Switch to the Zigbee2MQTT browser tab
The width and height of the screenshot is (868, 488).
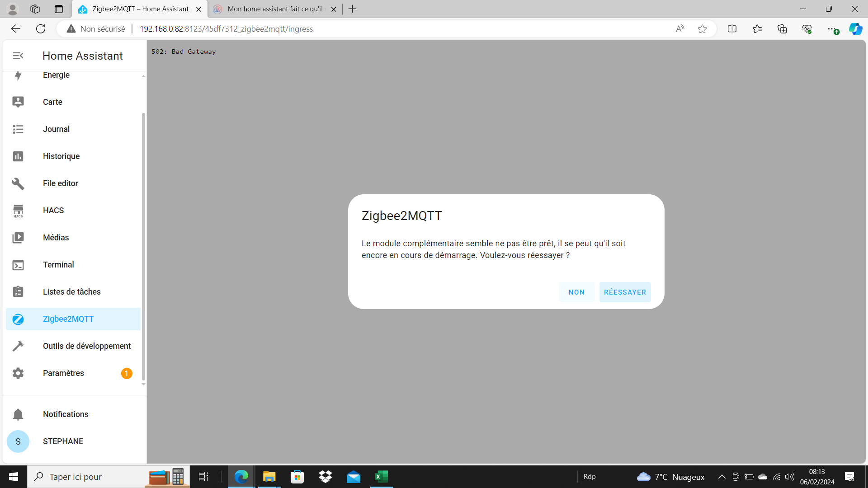pos(140,9)
